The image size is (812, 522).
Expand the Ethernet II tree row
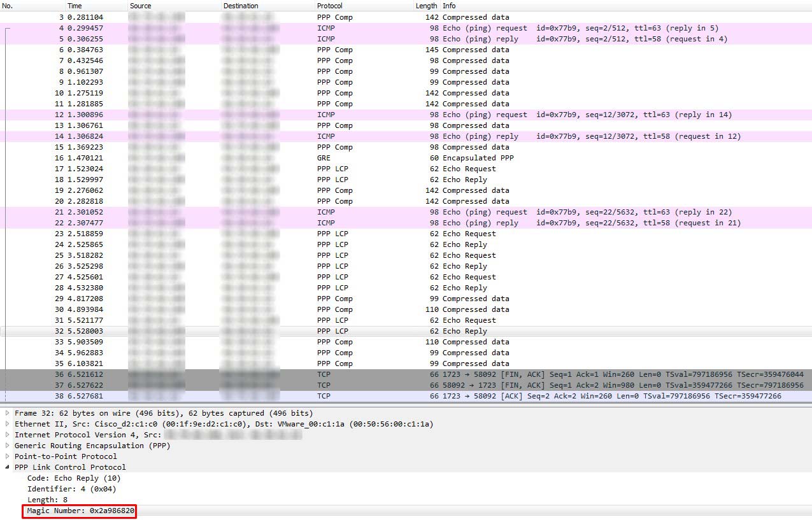tap(8, 424)
